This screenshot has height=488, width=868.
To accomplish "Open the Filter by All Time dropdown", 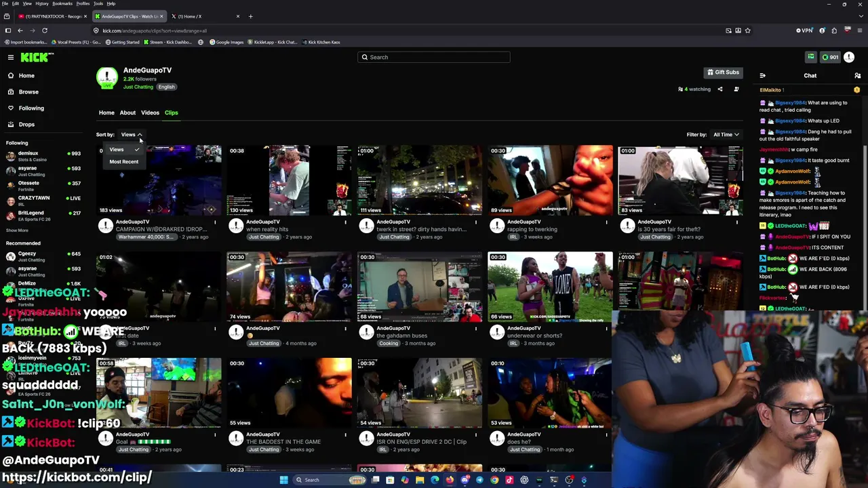I will (726, 134).
